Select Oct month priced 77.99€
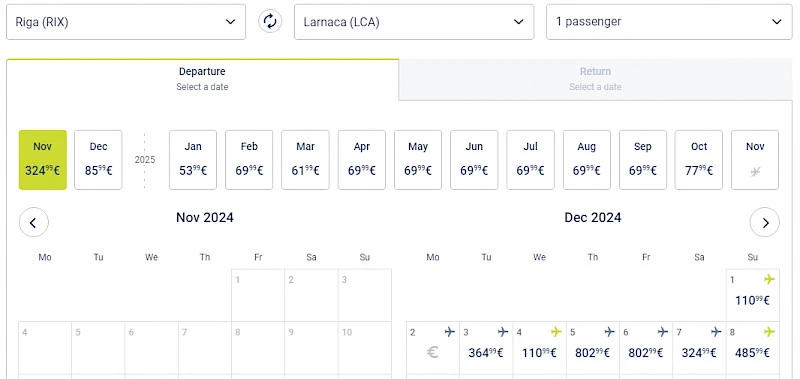 pyautogui.click(x=699, y=160)
